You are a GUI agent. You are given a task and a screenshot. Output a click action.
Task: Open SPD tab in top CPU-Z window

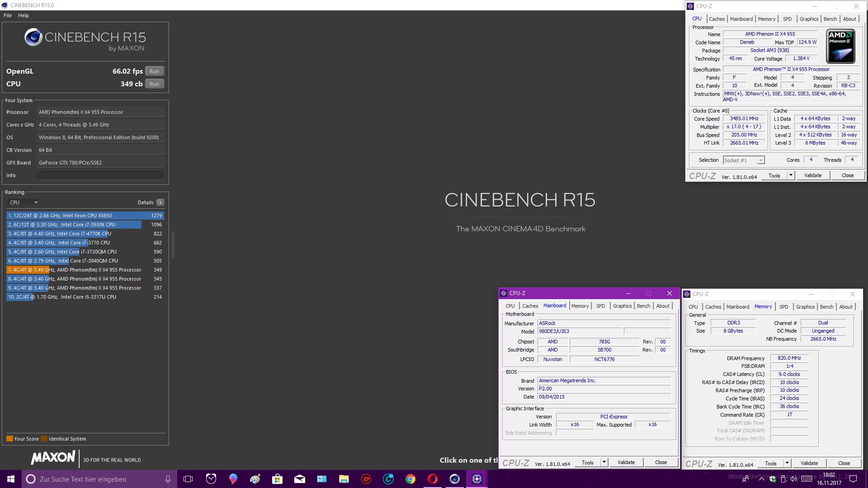787,19
